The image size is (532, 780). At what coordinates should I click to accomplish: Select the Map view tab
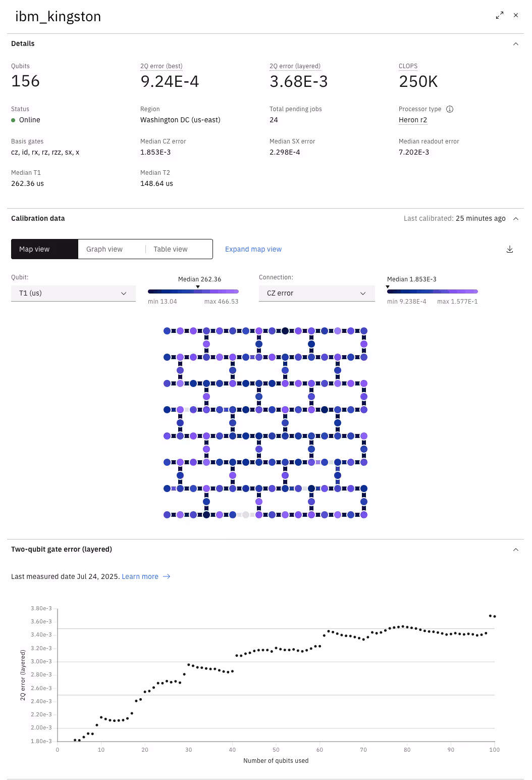(x=44, y=249)
